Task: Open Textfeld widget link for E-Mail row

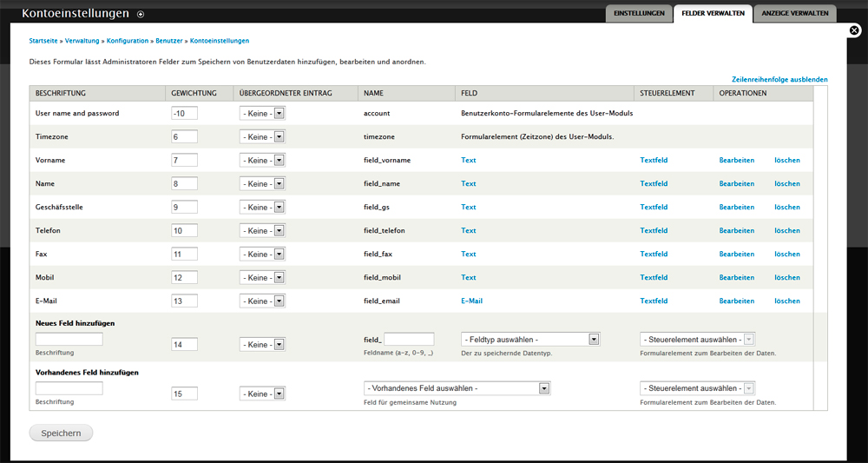Action: [x=654, y=301]
